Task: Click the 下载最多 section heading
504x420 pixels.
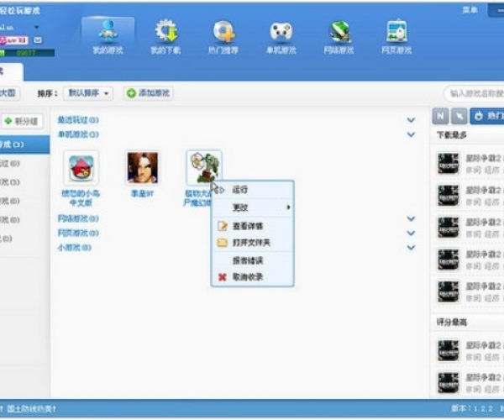Action: coord(452,135)
